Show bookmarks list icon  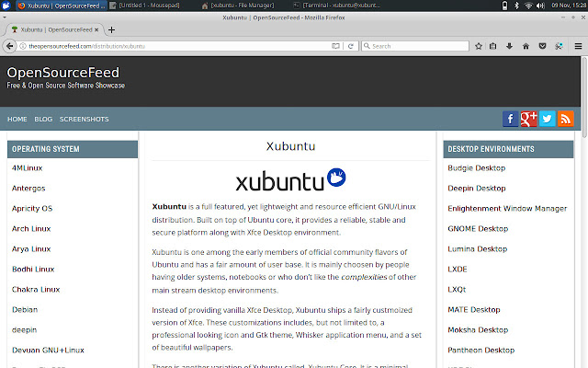[492, 46]
